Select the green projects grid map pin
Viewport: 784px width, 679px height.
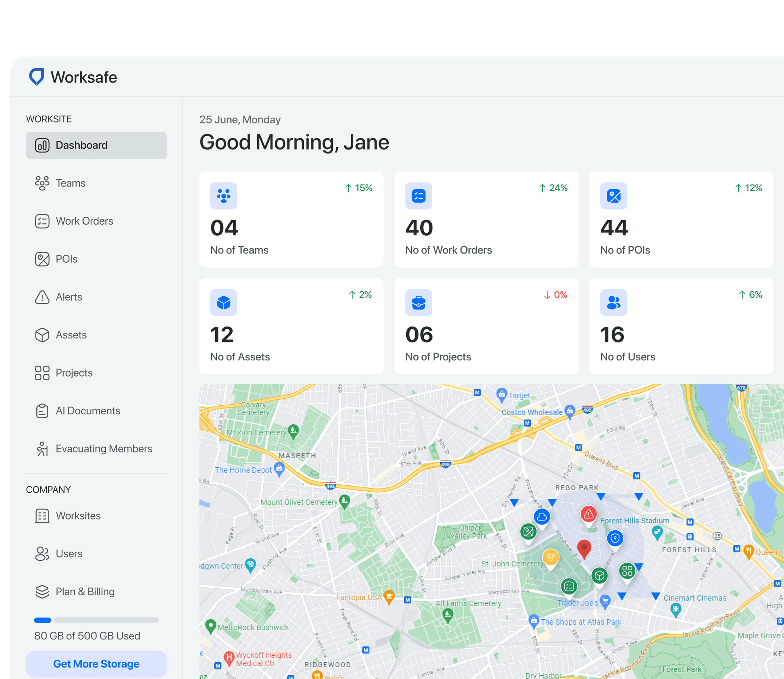tap(627, 571)
